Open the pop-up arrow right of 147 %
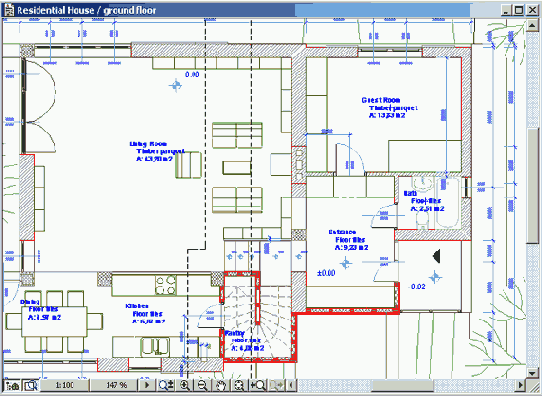Screen dimensions: 542x396 click(147, 385)
